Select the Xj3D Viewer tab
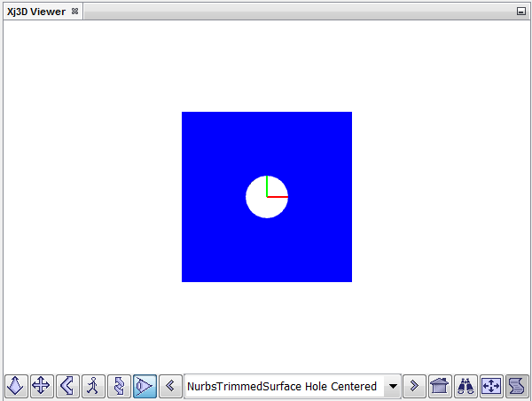This screenshot has width=532, height=401. click(37, 11)
